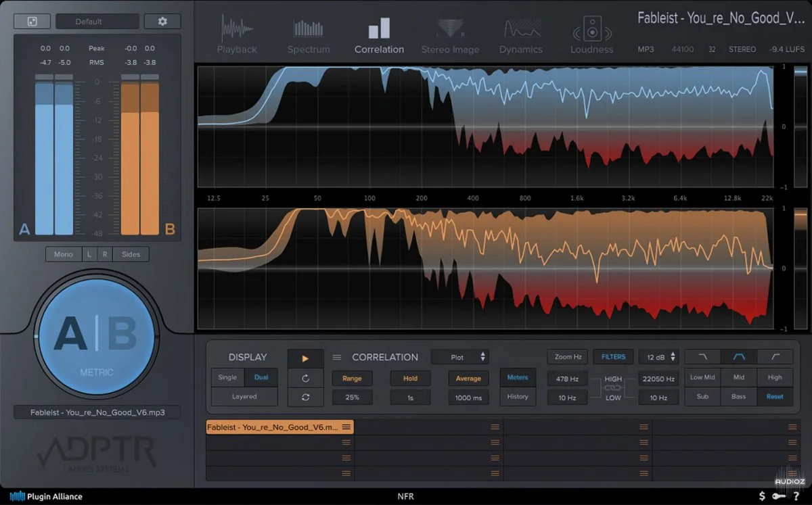Image resolution: width=812 pixels, height=505 pixels.
Task: Select the Mid band preset
Action: 739,377
